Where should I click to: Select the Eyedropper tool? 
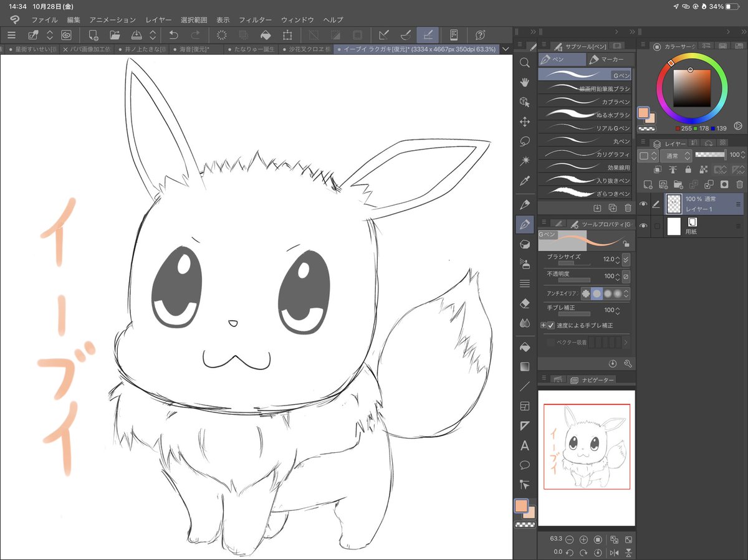click(525, 181)
